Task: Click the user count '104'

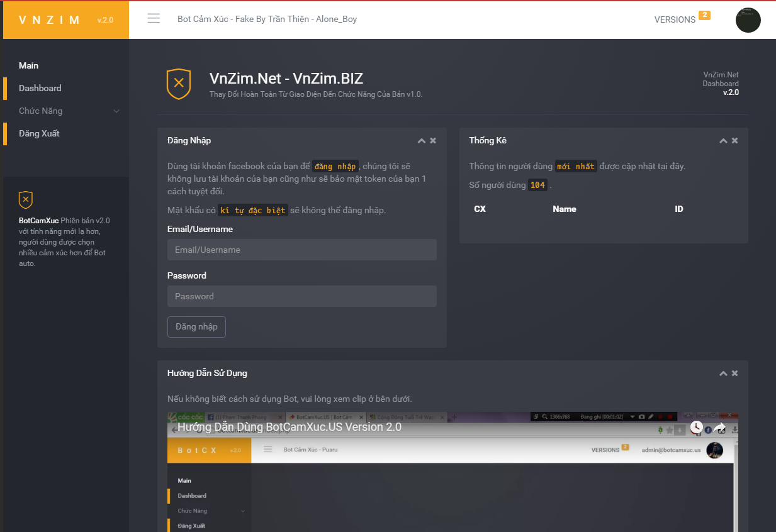Action: coord(537,185)
